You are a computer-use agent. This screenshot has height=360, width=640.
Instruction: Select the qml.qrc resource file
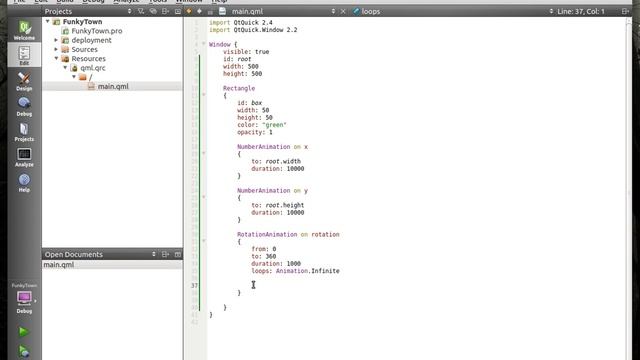(93, 68)
